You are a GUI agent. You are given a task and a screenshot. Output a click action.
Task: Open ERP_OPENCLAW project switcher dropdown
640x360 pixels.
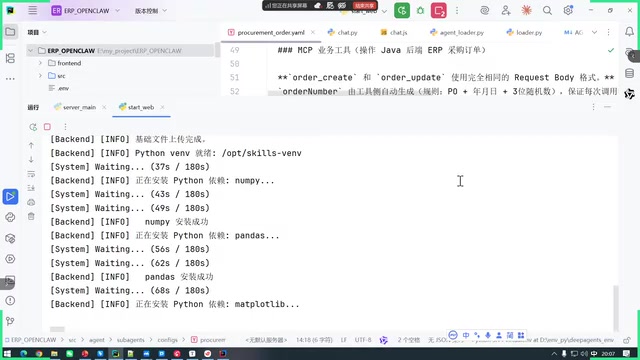point(86,11)
